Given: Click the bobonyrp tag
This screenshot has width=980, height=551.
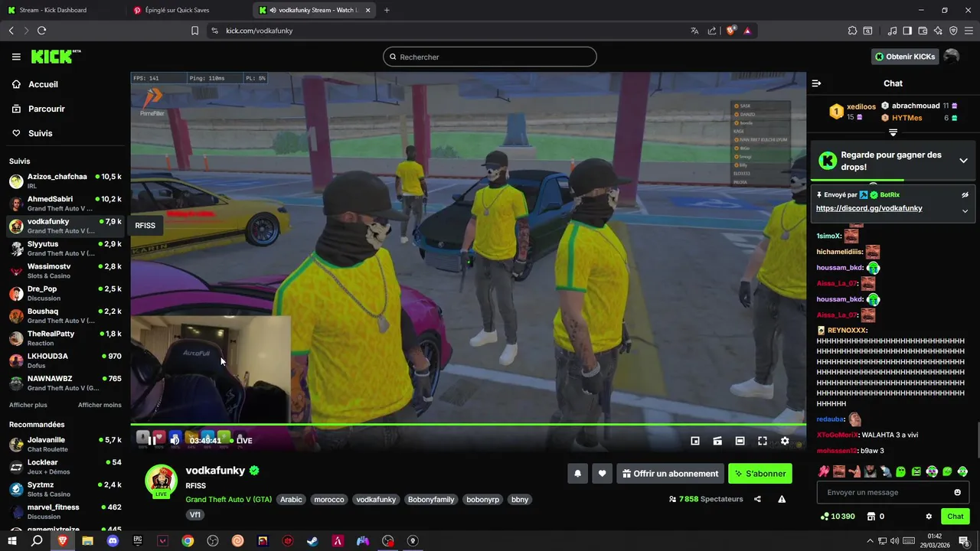Looking at the screenshot, I should [x=483, y=500].
